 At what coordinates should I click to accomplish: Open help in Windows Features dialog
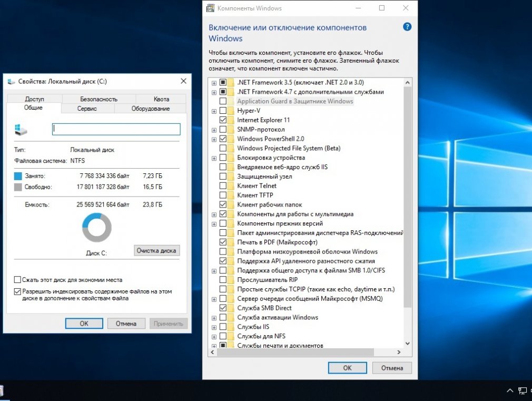click(407, 27)
